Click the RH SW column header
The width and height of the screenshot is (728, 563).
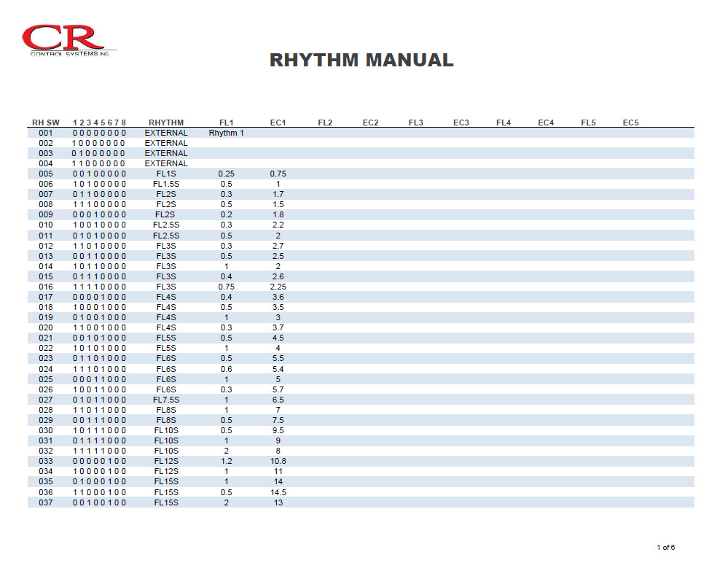coord(46,122)
